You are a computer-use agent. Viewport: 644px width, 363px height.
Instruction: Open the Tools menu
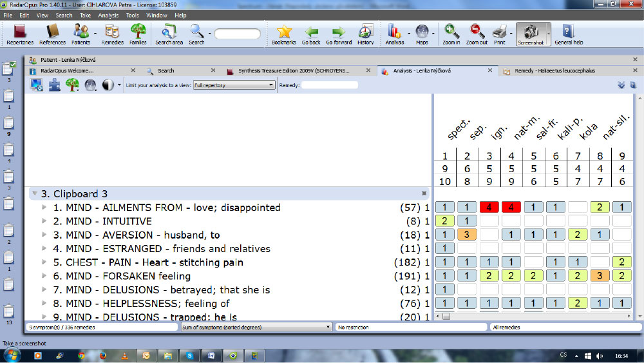(x=132, y=15)
